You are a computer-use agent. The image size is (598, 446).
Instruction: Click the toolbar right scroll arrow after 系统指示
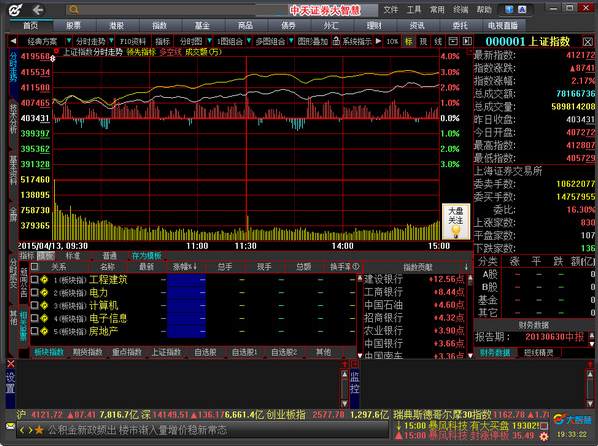click(x=378, y=41)
